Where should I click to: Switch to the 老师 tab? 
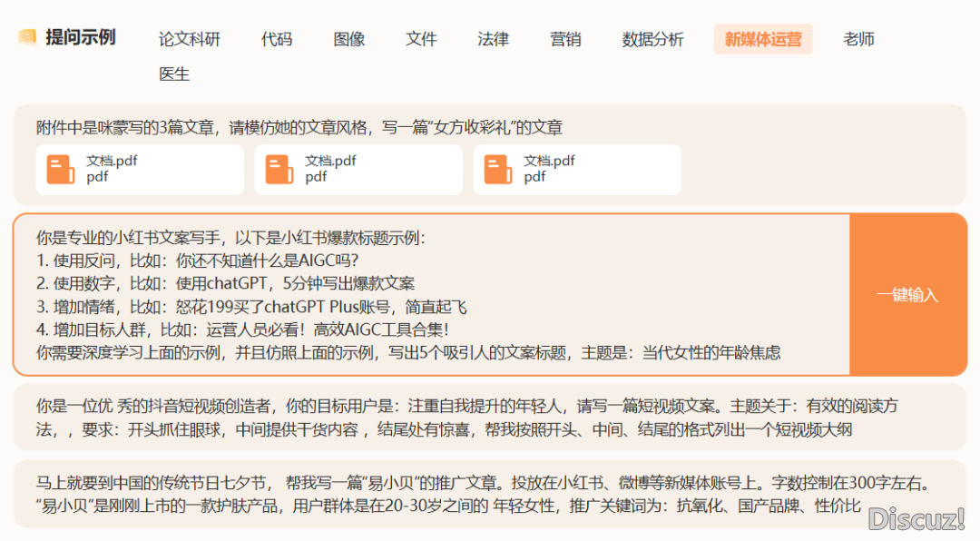858,39
